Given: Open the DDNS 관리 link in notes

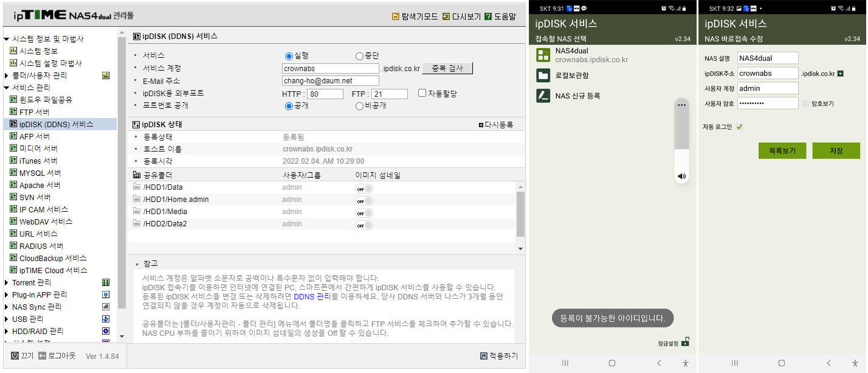Looking at the screenshot, I should 312,296.
